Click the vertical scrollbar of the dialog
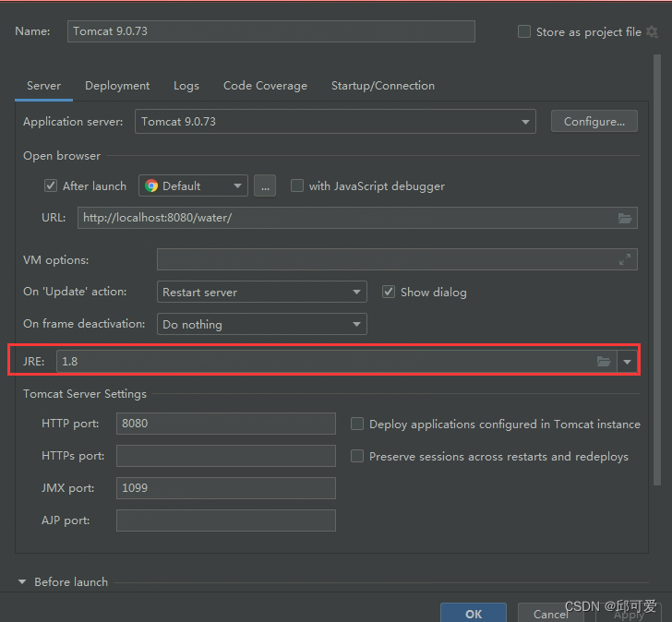This screenshot has height=622, width=672. pos(657,269)
